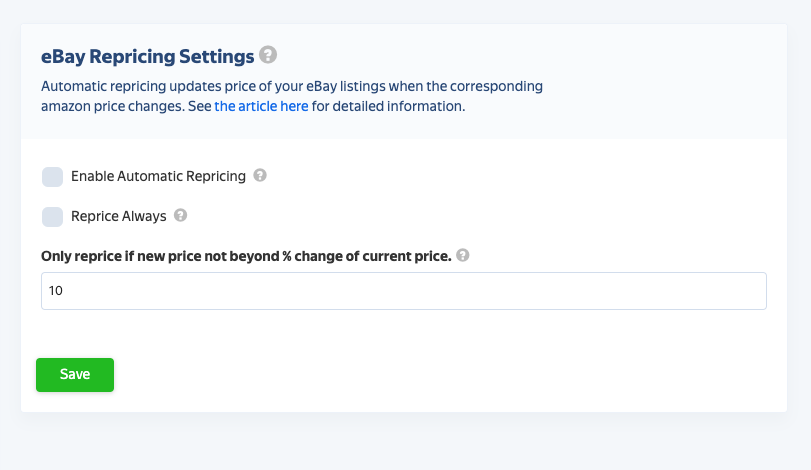
Task: Save the repricing settings
Action: click(x=75, y=375)
